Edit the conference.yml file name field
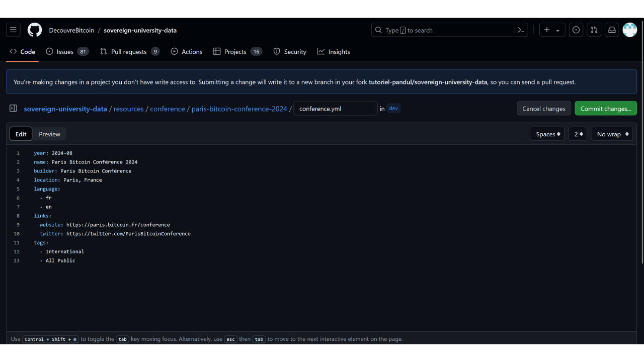Screen dimensions: 644x362 336,109
